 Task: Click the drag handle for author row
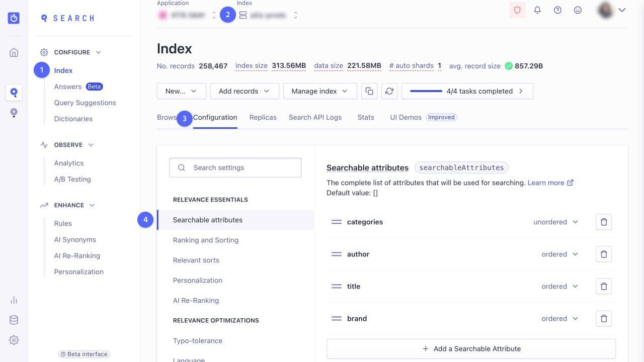[x=337, y=254]
